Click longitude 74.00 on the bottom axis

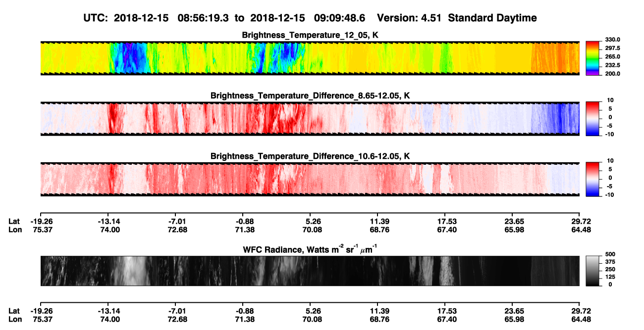click(x=109, y=319)
